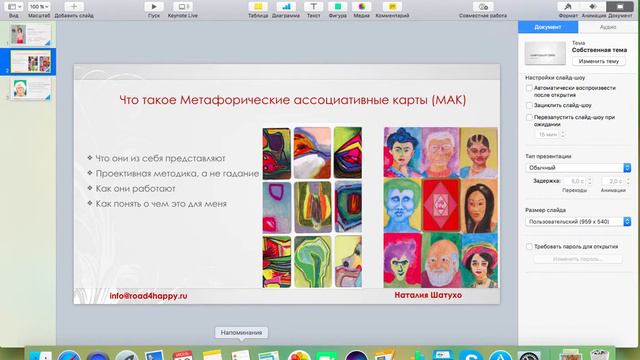Click bullet Как понять о чем это
The image size is (640, 360).
[161, 204]
